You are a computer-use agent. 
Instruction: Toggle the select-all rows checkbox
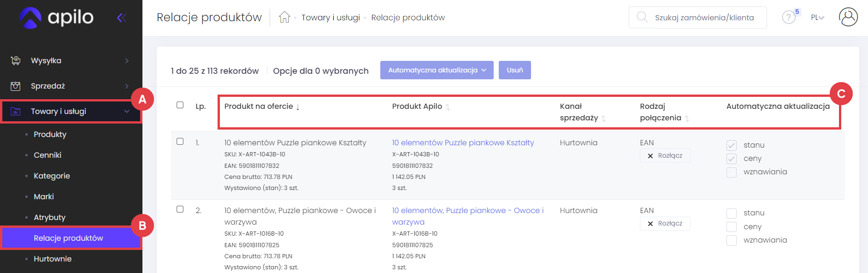(x=180, y=105)
